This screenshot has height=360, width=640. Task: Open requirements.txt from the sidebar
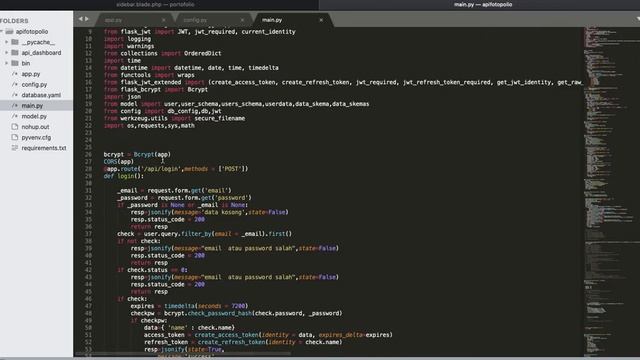click(44, 148)
